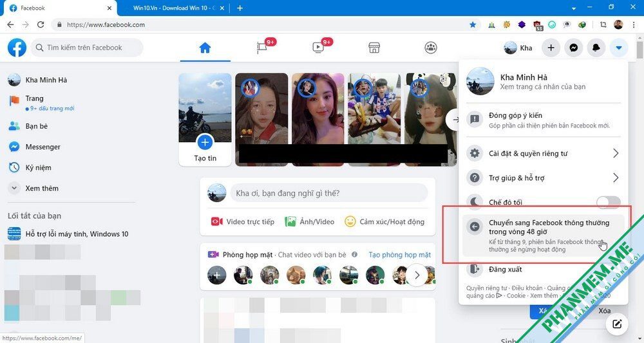Click the new message compose icon
The image size is (644, 343).
[617, 324]
